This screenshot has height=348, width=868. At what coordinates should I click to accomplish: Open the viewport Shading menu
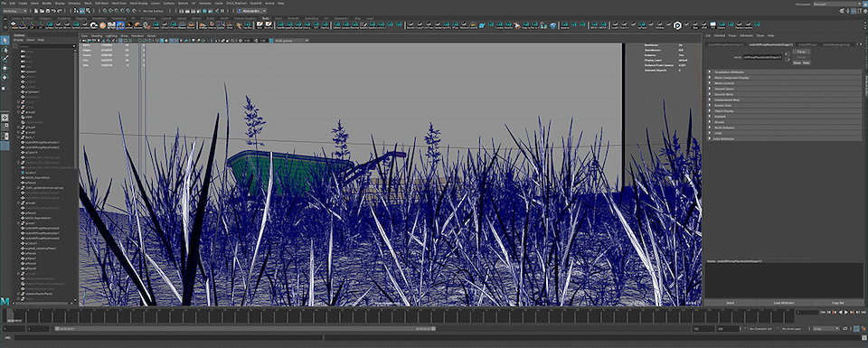click(x=97, y=35)
